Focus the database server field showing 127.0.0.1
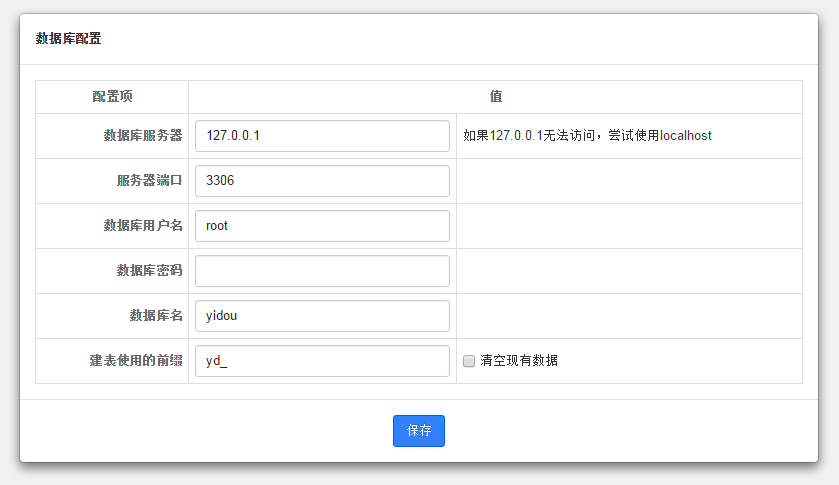Viewport: 839px width, 485px height. click(322, 136)
